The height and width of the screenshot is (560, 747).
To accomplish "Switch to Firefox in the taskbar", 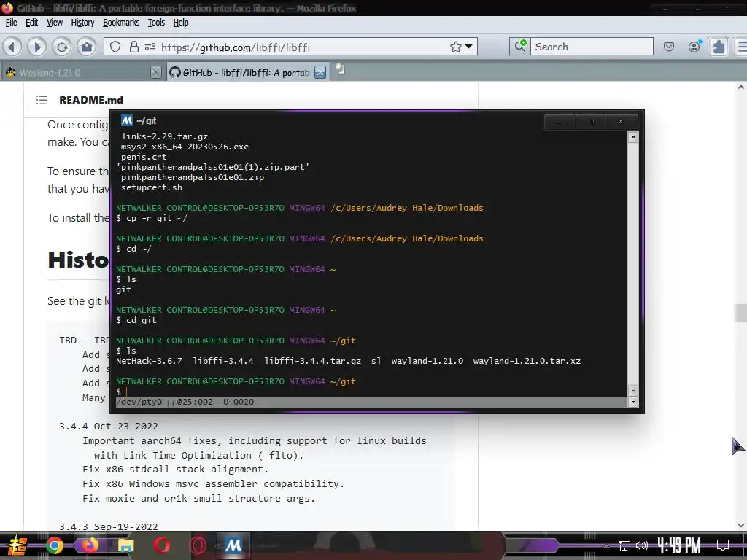I will pyautogui.click(x=90, y=545).
